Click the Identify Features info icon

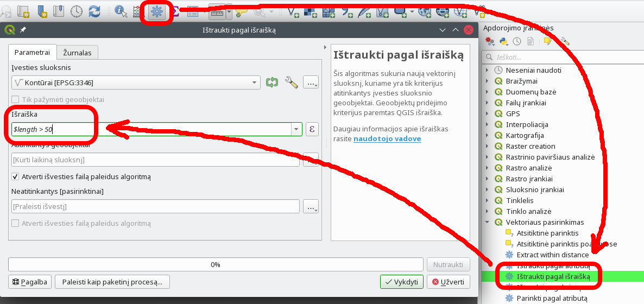pyautogui.click(x=121, y=11)
